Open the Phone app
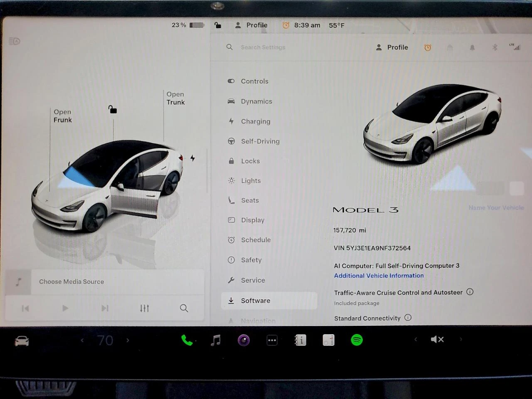The height and width of the screenshot is (399, 532). click(187, 340)
